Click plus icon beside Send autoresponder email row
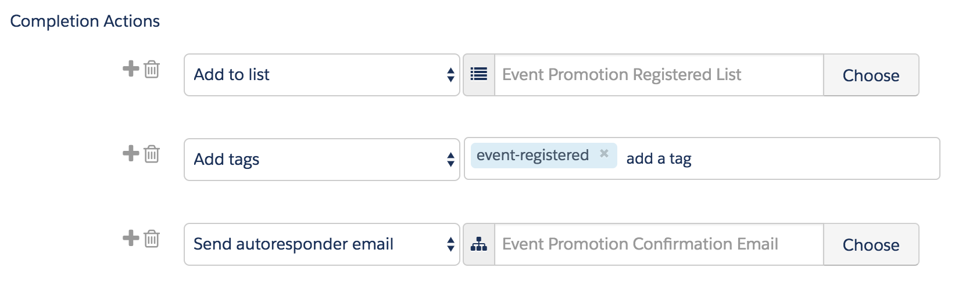The width and height of the screenshot is (980, 289). (131, 238)
